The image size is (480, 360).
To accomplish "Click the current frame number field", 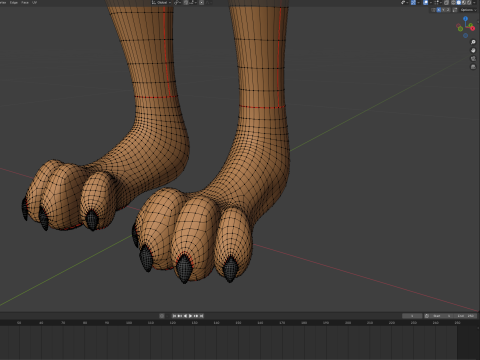I will (x=412, y=316).
